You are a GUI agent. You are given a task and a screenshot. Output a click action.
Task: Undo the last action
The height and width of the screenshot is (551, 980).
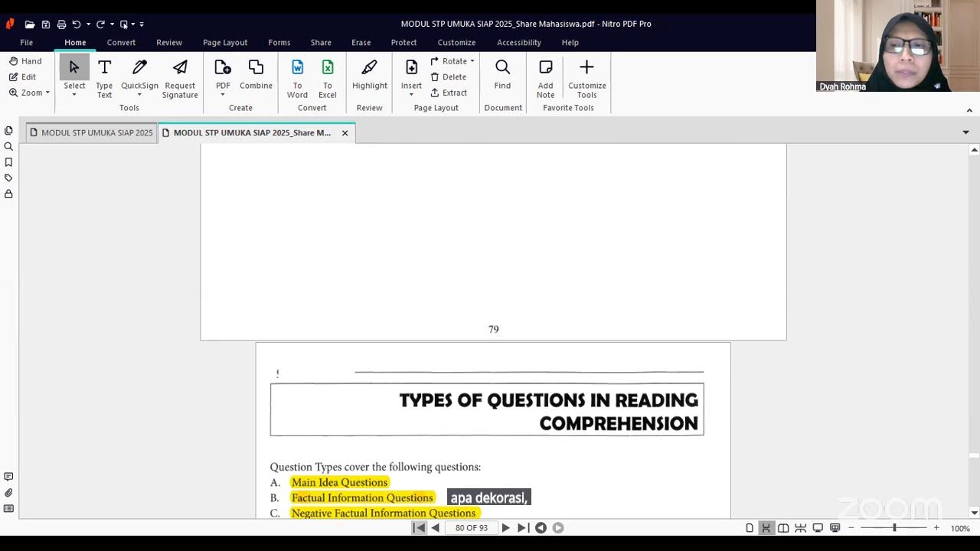pyautogui.click(x=77, y=24)
